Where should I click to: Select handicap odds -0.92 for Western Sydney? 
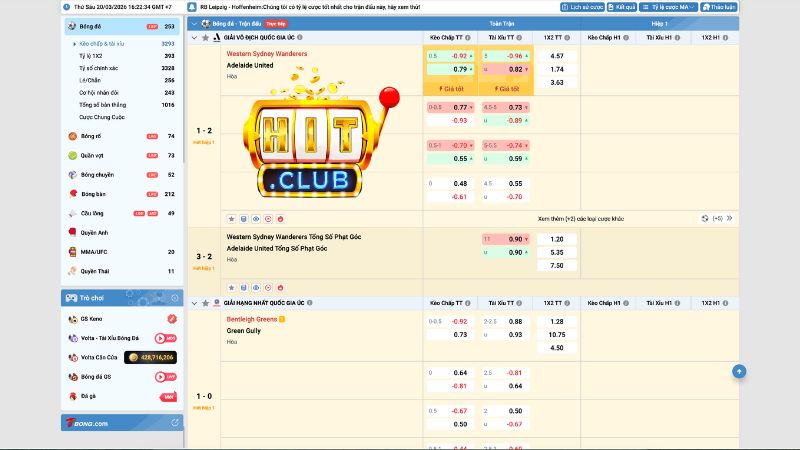coord(450,56)
